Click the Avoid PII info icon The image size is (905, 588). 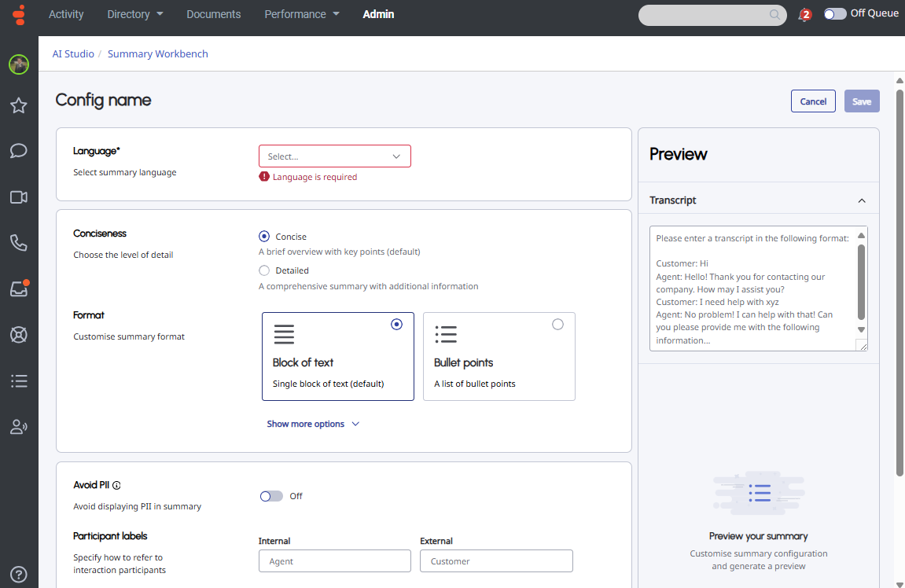116,486
